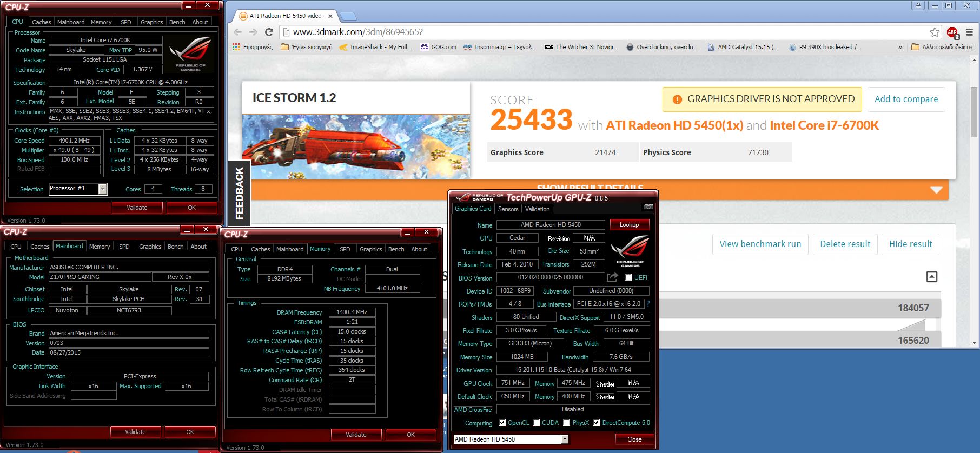
Task: Click Chrome's forward navigation arrow
Action: (253, 32)
